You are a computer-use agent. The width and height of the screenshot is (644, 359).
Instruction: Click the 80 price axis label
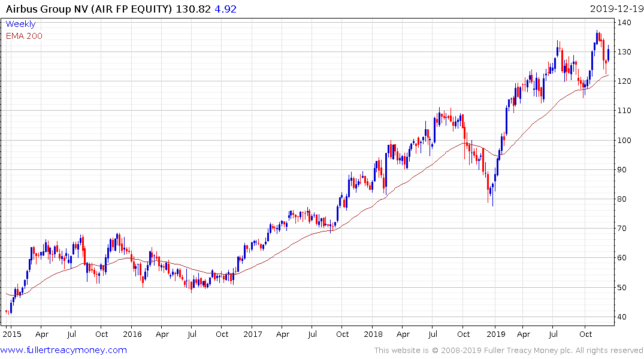tap(622, 199)
